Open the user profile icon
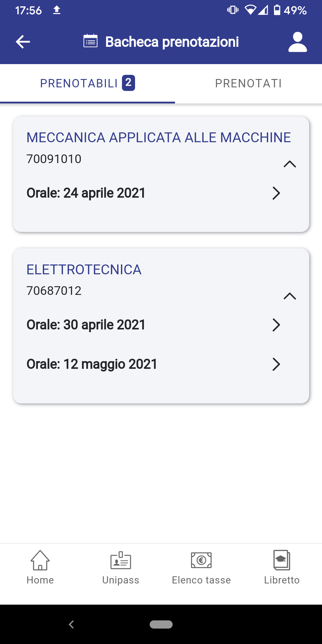 click(x=297, y=42)
